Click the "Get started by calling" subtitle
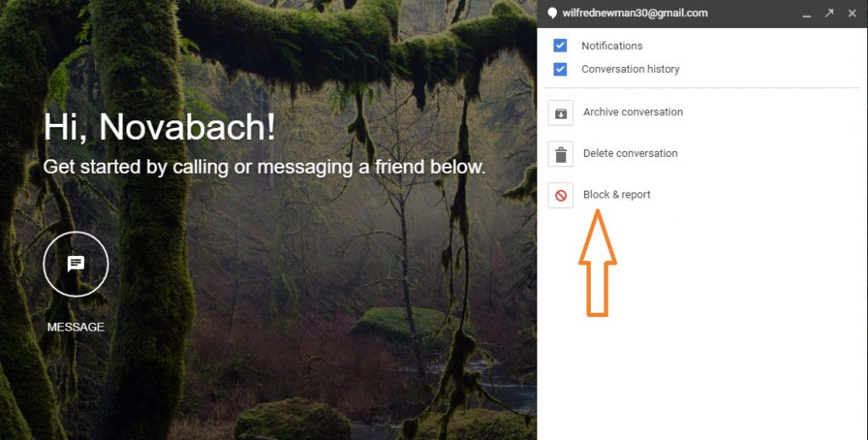 tap(264, 167)
